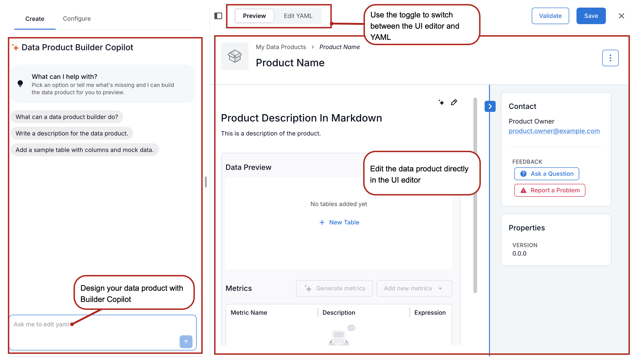
Task: Switch to the Configure tab
Action: click(77, 19)
